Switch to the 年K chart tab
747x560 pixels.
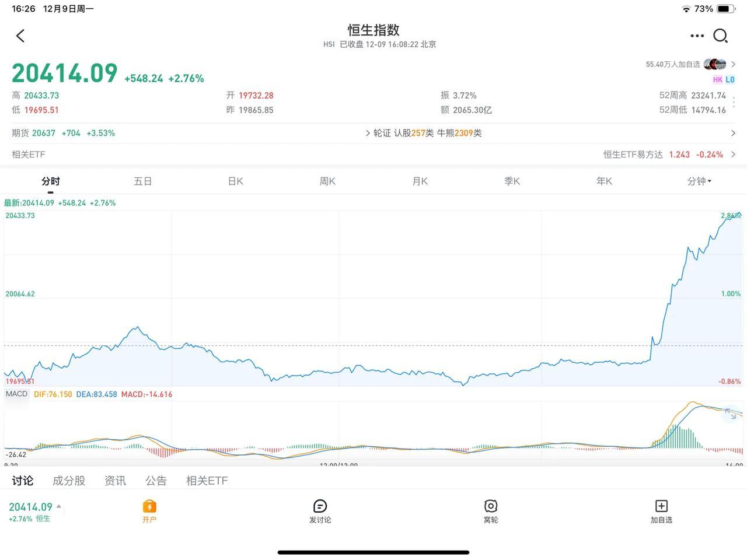pos(605,181)
